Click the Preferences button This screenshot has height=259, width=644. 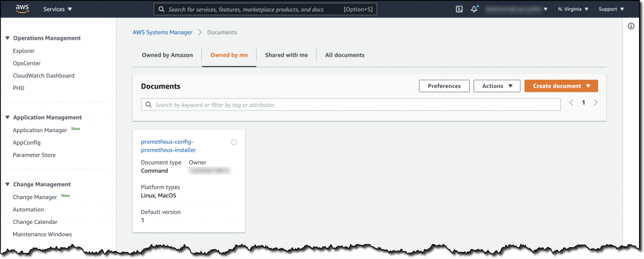point(445,86)
